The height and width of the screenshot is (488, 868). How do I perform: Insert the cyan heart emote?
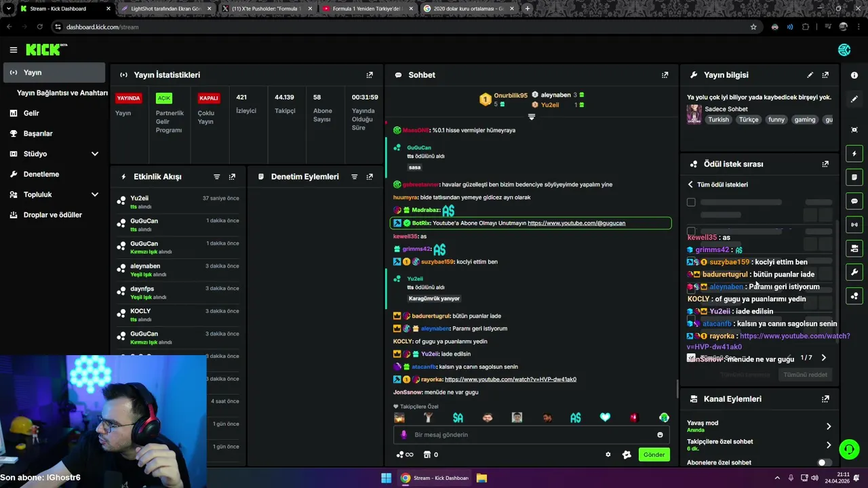[x=605, y=418]
